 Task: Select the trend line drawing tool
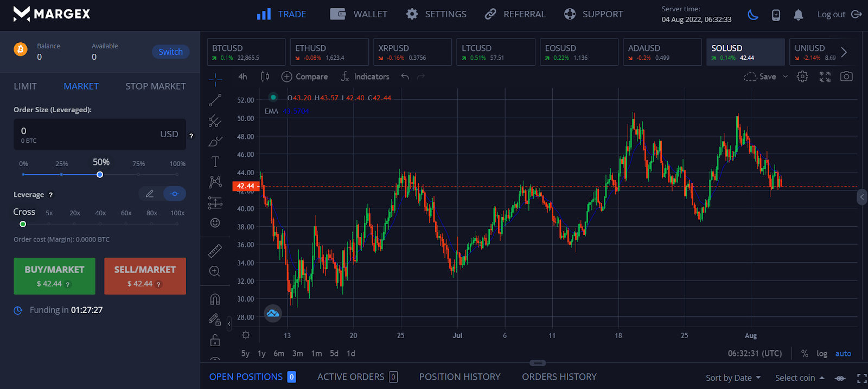point(215,100)
